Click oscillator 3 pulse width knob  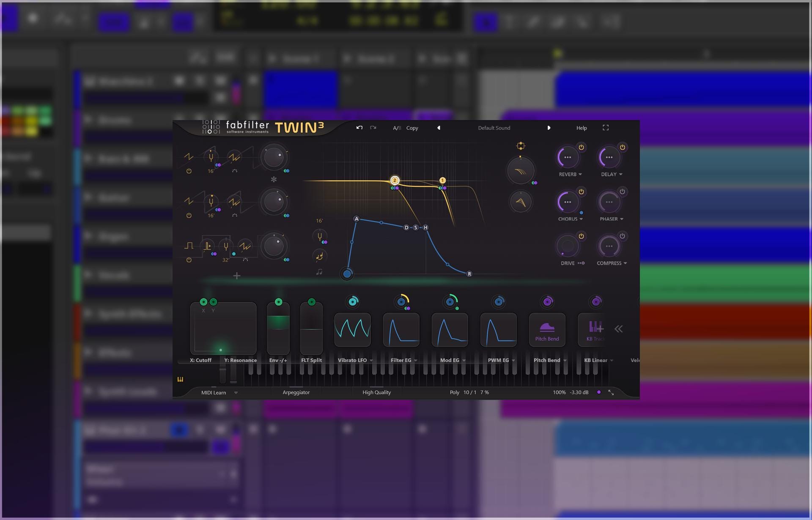click(x=207, y=246)
